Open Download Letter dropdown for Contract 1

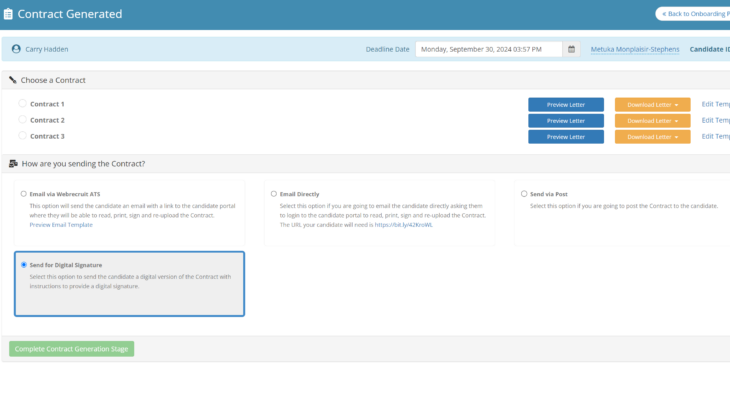[x=652, y=105]
